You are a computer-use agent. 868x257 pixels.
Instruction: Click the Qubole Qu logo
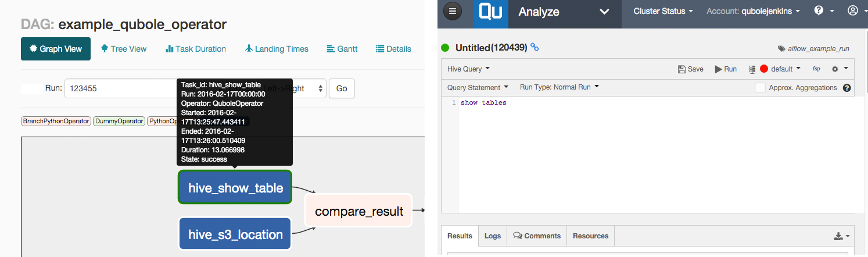(x=491, y=13)
